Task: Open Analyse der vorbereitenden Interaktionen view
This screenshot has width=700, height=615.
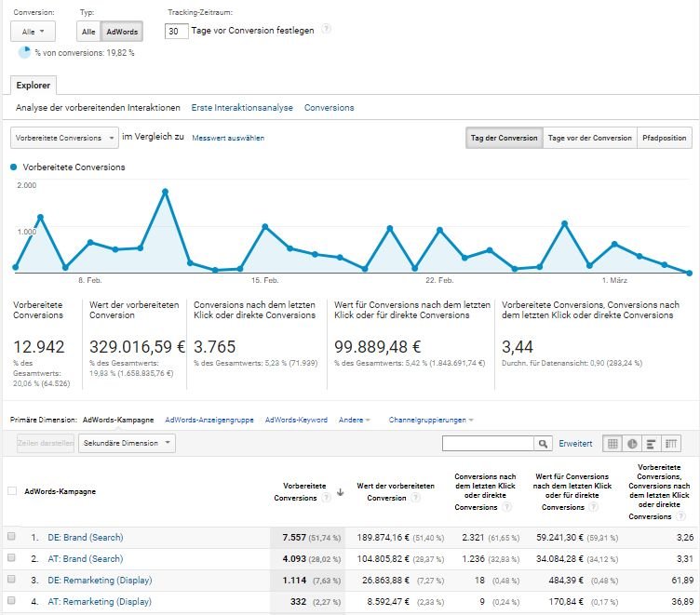Action: 98,108
